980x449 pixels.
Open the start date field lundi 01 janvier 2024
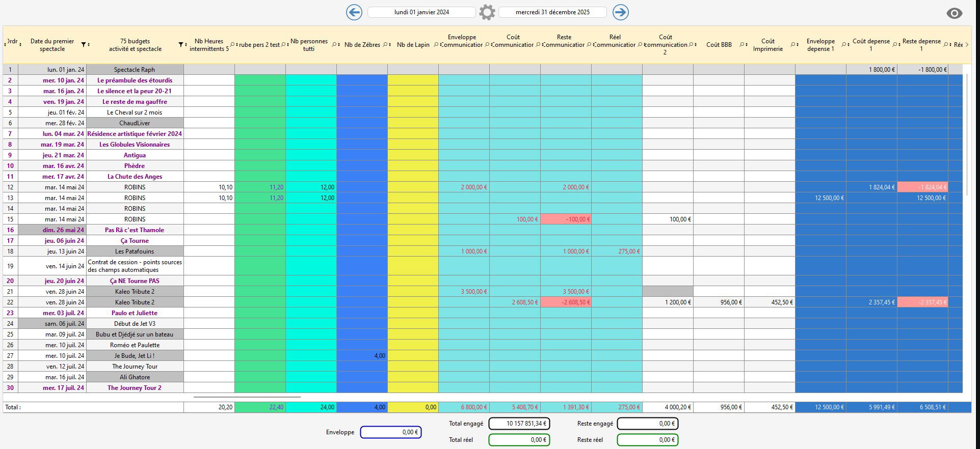(x=421, y=12)
